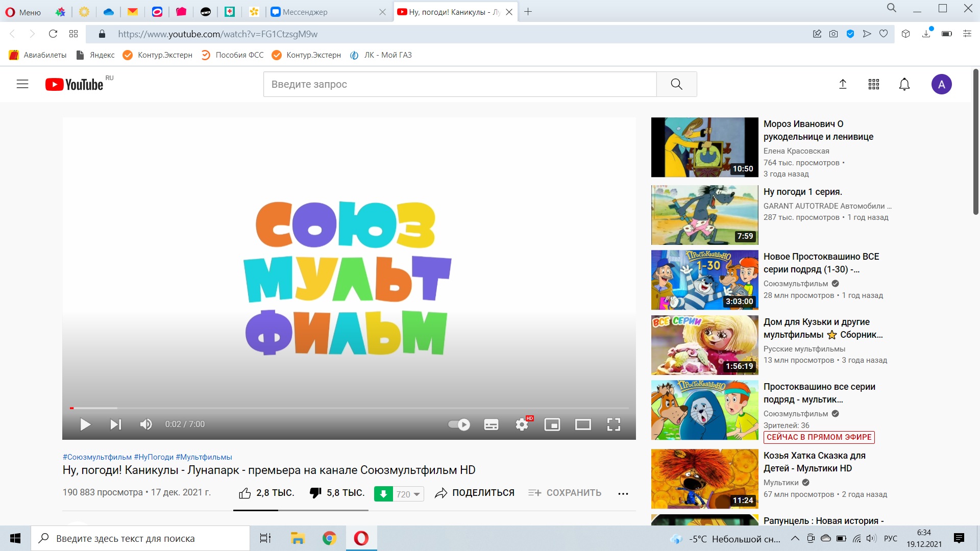Open Opera Меню button
The image size is (980, 551).
coord(23,12)
